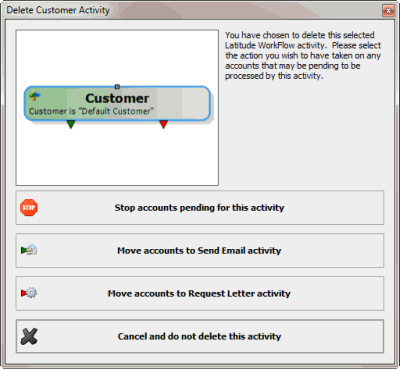The width and height of the screenshot is (400, 369).
Task: Select the Customer activity node in preview
Action: pyautogui.click(x=117, y=103)
